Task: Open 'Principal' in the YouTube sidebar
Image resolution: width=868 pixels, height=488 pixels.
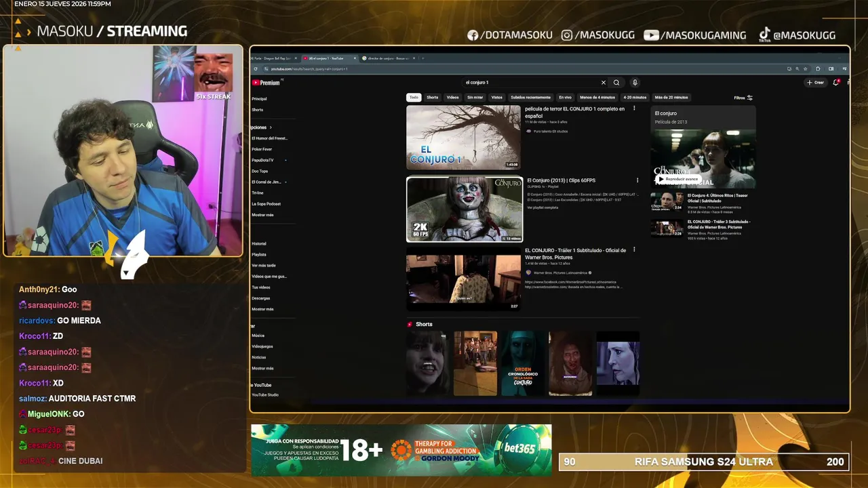Action: pyautogui.click(x=260, y=99)
